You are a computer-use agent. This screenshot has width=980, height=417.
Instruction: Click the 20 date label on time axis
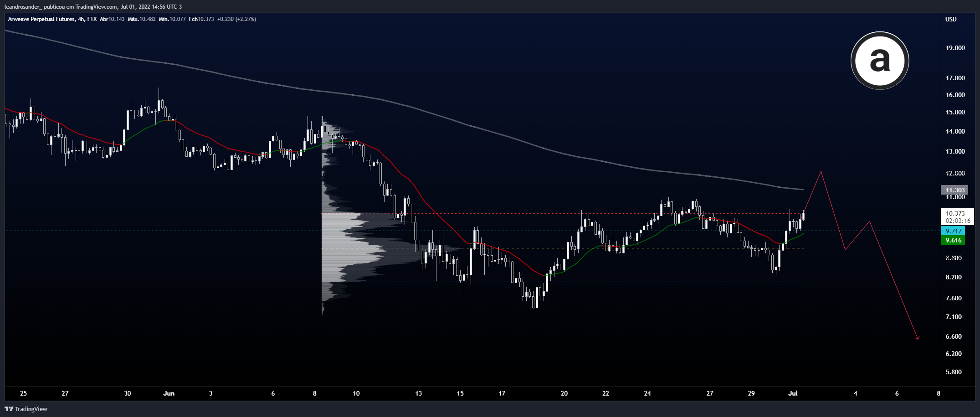tap(564, 393)
